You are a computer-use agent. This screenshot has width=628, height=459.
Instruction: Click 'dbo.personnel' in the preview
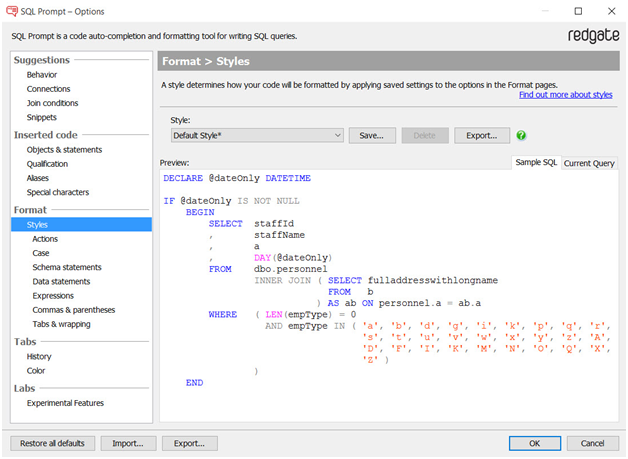click(290, 269)
